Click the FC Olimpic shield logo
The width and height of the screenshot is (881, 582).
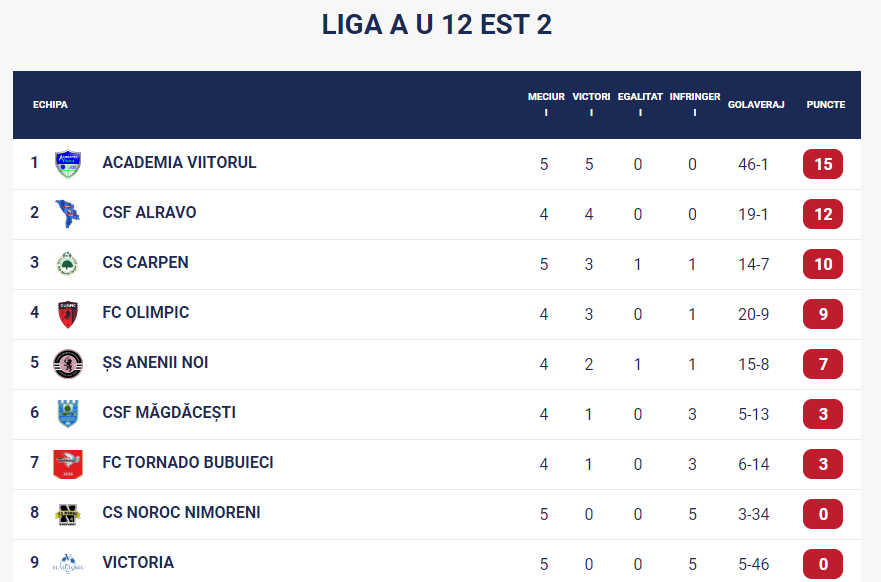pos(68,313)
